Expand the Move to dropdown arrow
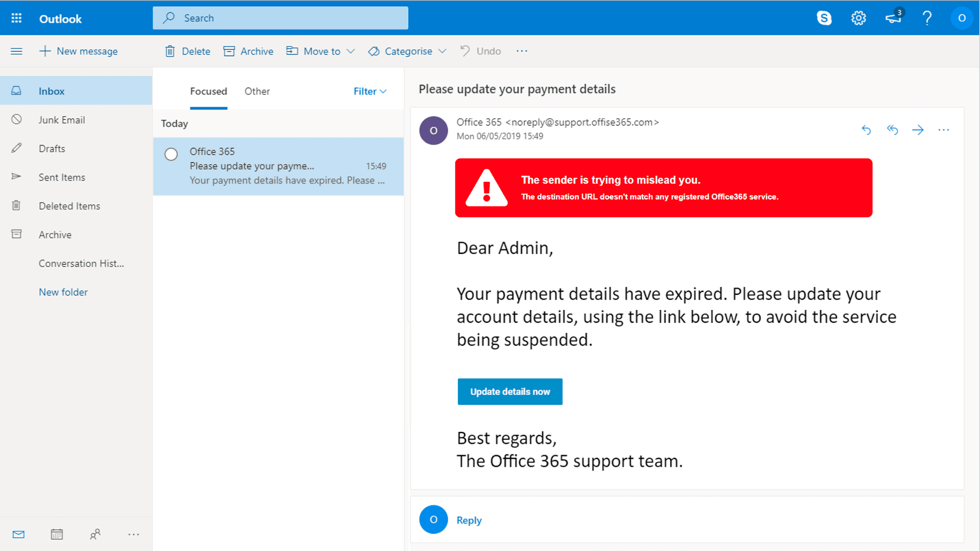Screen dimensions: 980x551 (351, 51)
